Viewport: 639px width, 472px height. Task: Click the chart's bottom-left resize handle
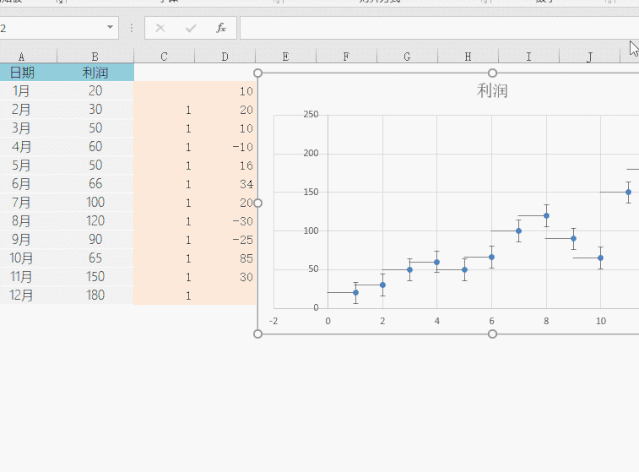coord(258,334)
